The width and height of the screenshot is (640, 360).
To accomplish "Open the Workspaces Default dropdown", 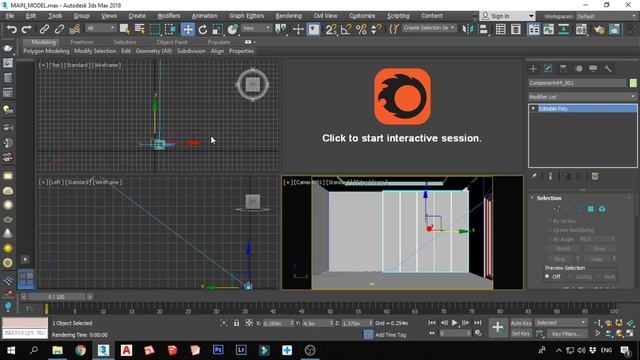I will [x=607, y=16].
